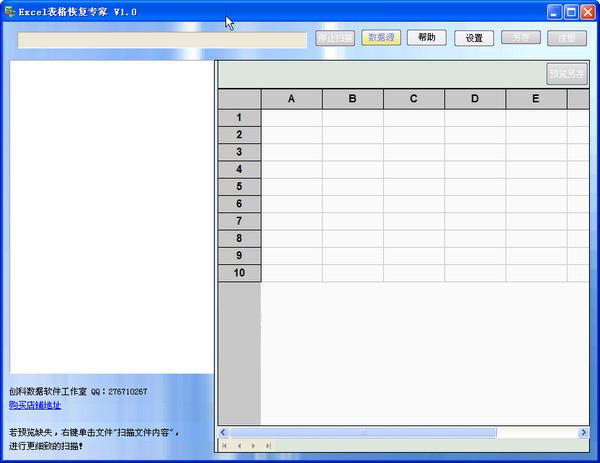Click the path field in the top bar
This screenshot has height=463, width=600.
[162, 40]
